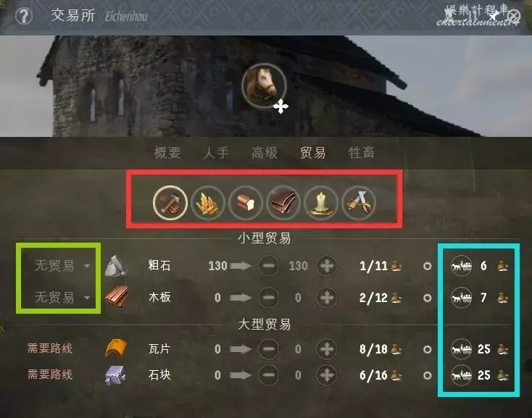
Task: Select the construction materials category icon
Action: click(170, 203)
